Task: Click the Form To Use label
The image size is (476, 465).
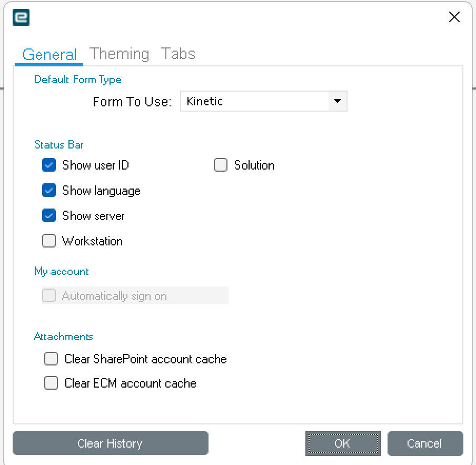Action: point(132,102)
